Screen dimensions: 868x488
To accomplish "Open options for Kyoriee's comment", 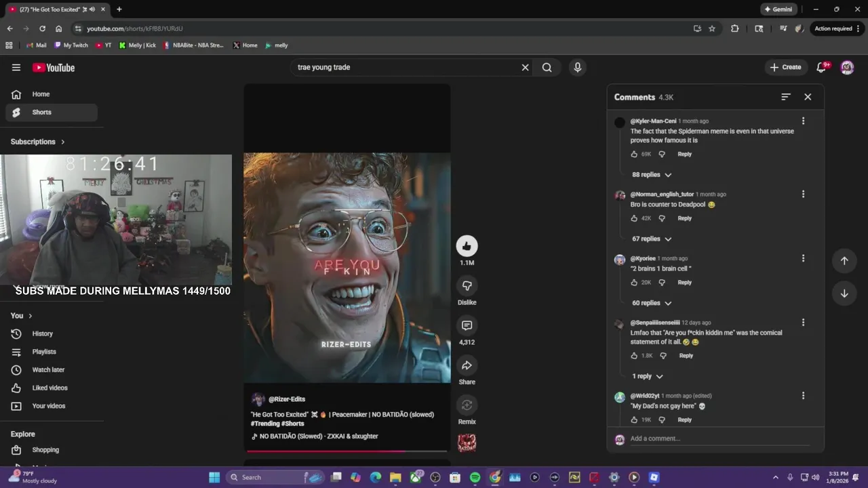I will tap(803, 258).
